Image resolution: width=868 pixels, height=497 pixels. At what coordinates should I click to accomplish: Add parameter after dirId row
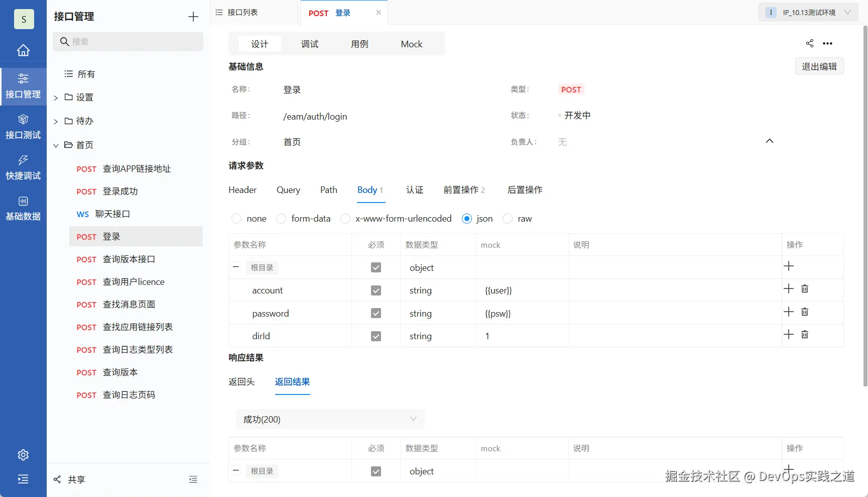coord(789,335)
